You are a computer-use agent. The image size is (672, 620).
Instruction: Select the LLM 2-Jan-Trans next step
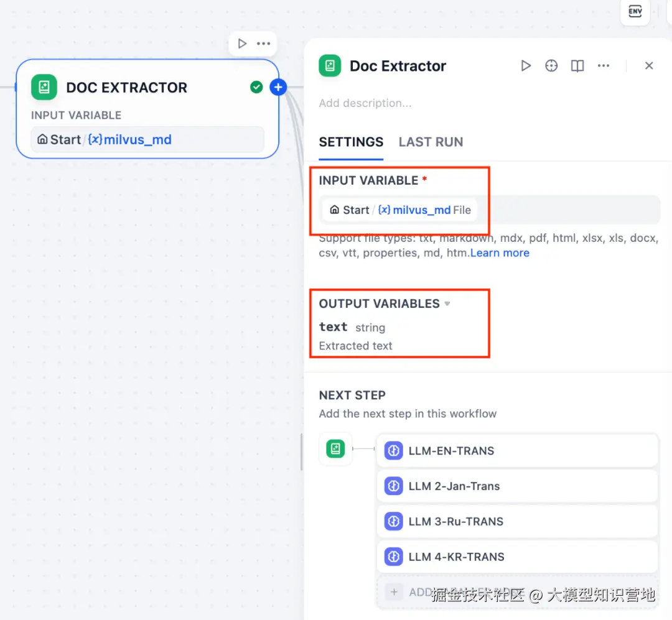point(517,486)
